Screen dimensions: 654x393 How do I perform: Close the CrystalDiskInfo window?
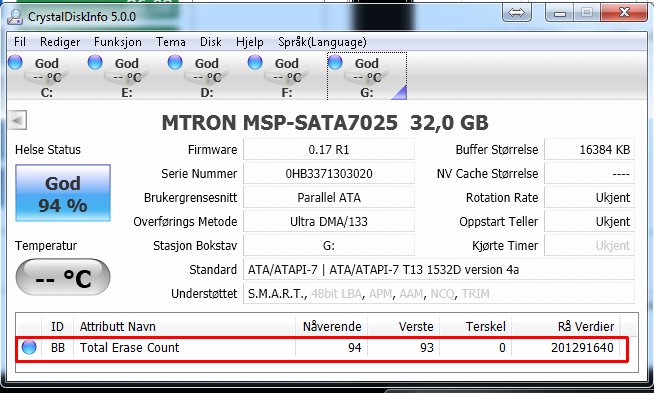tap(624, 13)
